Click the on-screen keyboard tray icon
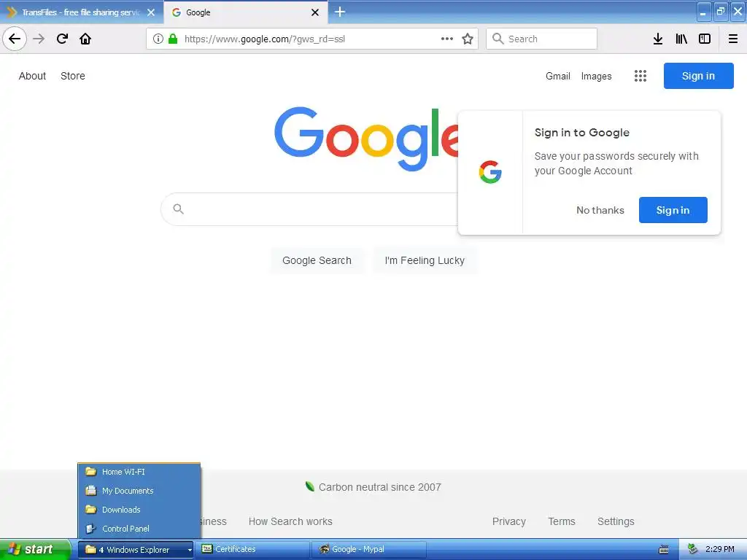Screen dimensions: 747x560 click(664, 550)
